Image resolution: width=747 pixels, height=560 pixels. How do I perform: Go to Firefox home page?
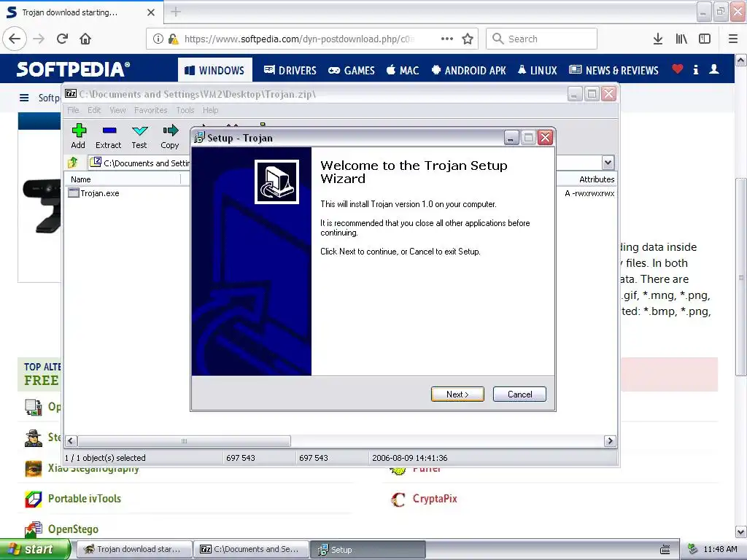pyautogui.click(x=85, y=39)
